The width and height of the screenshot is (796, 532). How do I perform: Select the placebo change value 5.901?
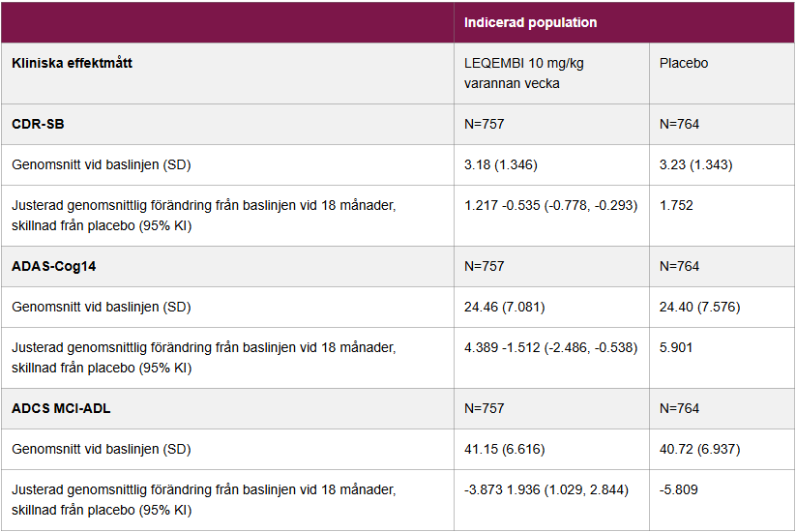[x=677, y=348]
